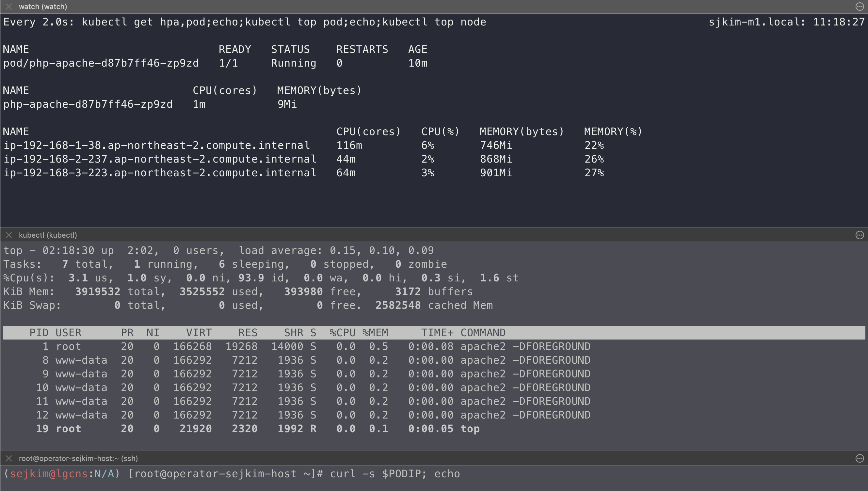The height and width of the screenshot is (491, 868).
Task: Click the pod/php-apache-d87b7ff46-zp9zd pod name
Action: click(x=101, y=63)
